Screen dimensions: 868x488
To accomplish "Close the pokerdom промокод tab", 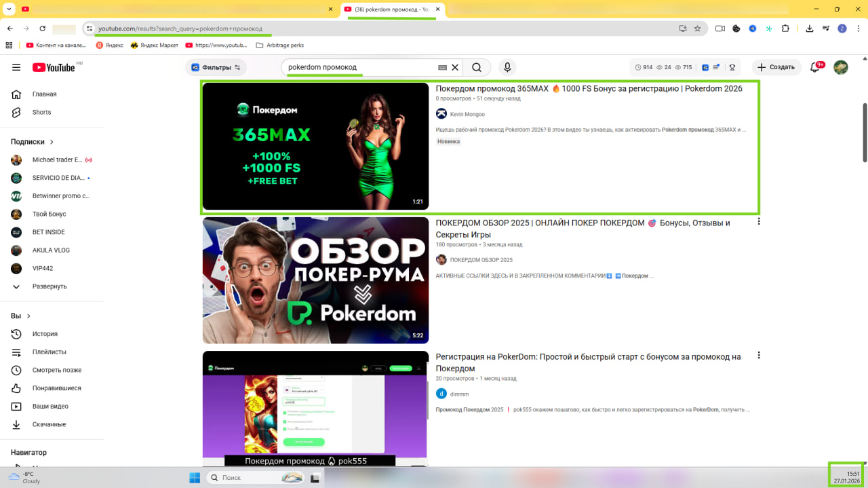I will 438,9.
